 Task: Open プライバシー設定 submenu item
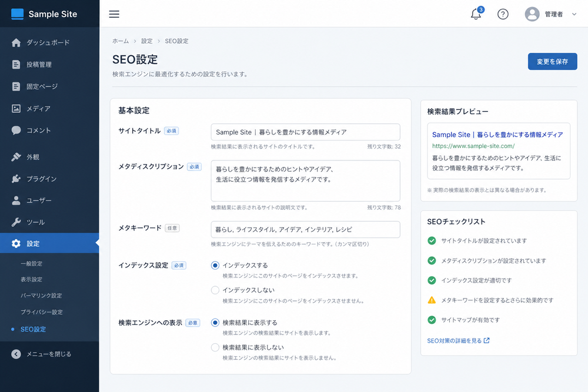coord(42,312)
